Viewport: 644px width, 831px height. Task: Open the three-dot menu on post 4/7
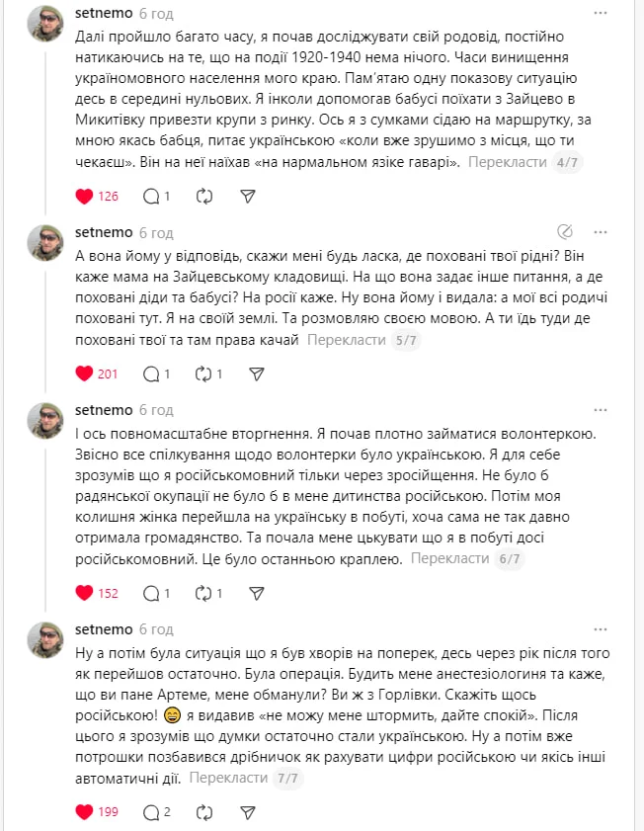[602, 14]
